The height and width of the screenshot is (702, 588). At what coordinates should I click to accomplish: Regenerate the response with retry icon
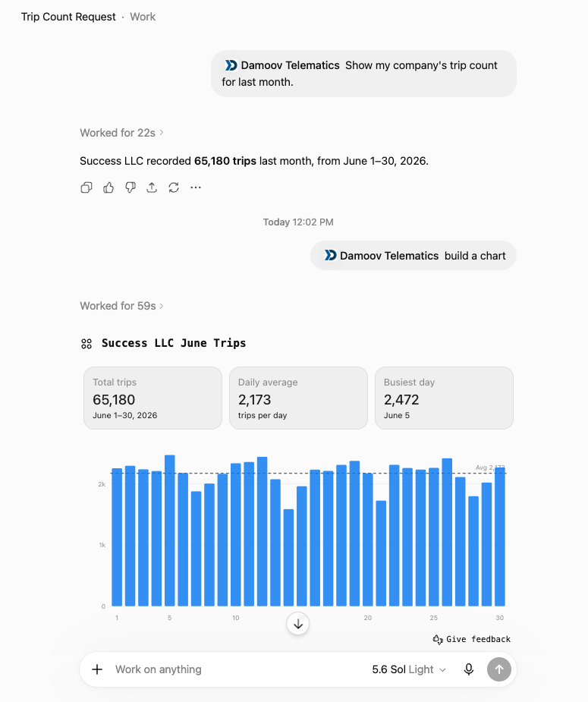174,187
